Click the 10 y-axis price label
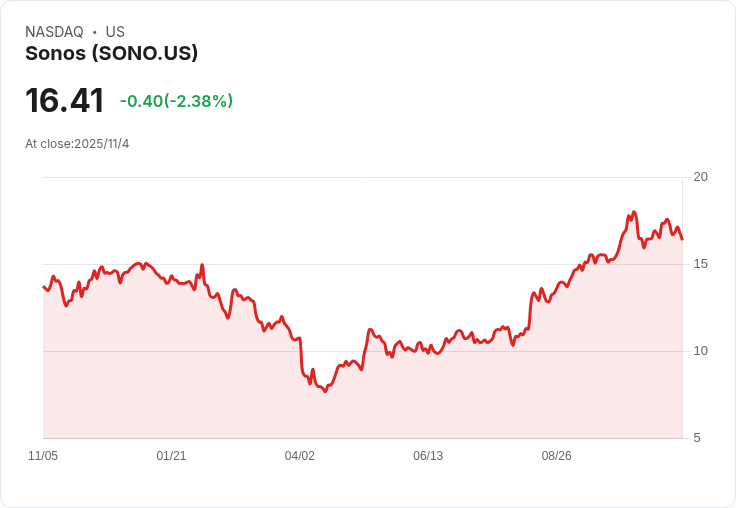 [701, 351]
